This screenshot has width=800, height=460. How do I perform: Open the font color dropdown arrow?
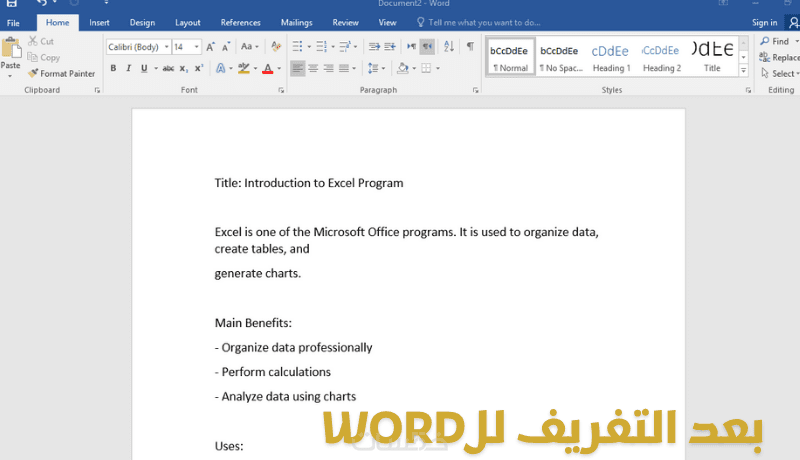coord(279,68)
